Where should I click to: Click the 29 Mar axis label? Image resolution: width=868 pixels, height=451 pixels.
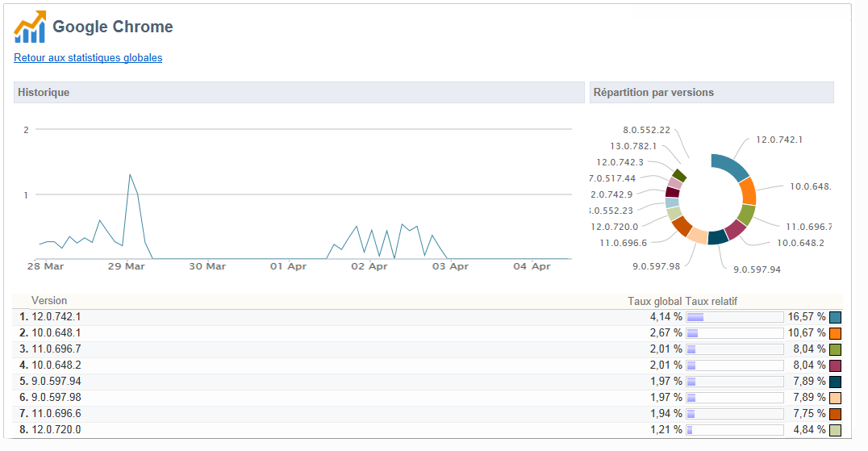pyautogui.click(x=126, y=266)
